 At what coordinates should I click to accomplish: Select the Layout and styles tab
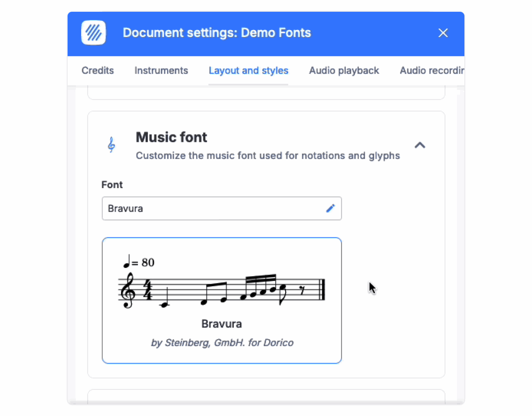[248, 70]
